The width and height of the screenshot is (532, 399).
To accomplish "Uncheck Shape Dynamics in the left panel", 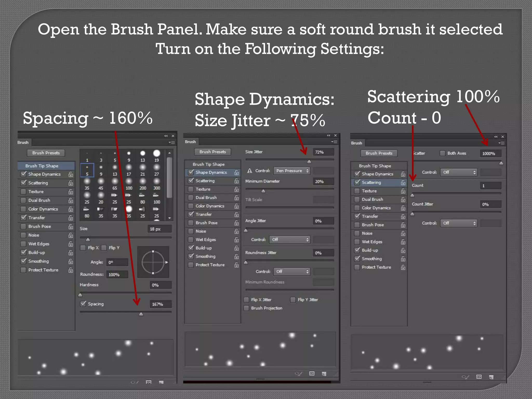I will pyautogui.click(x=24, y=174).
